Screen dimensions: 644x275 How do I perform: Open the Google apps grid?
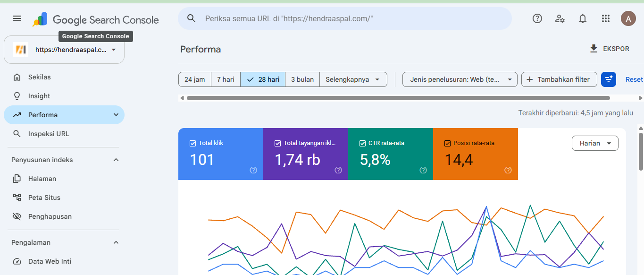point(606,18)
